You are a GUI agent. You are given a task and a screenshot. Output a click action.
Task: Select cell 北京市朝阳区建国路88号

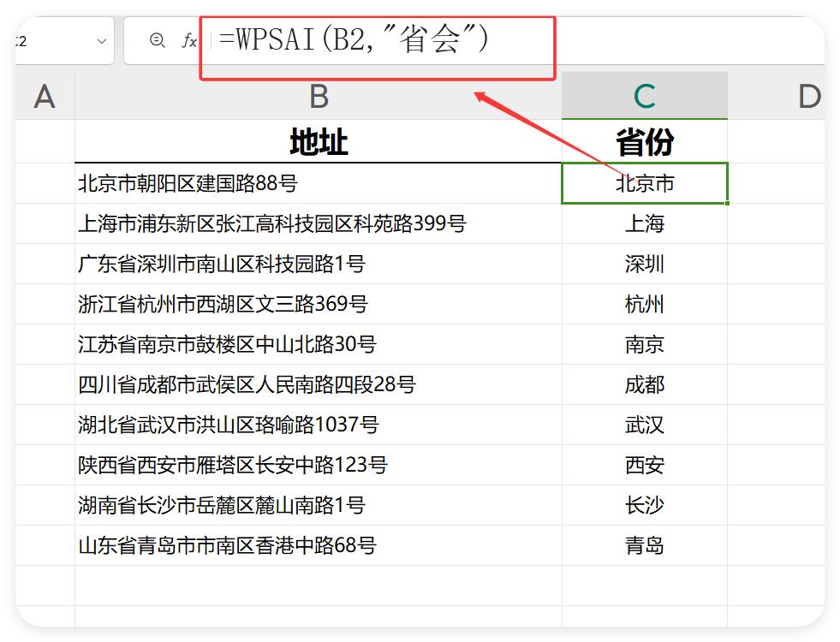point(319,183)
